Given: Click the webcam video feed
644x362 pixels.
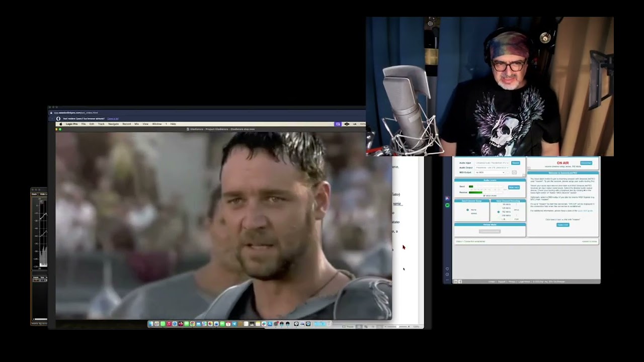Looking at the screenshot, I should pos(490,86).
